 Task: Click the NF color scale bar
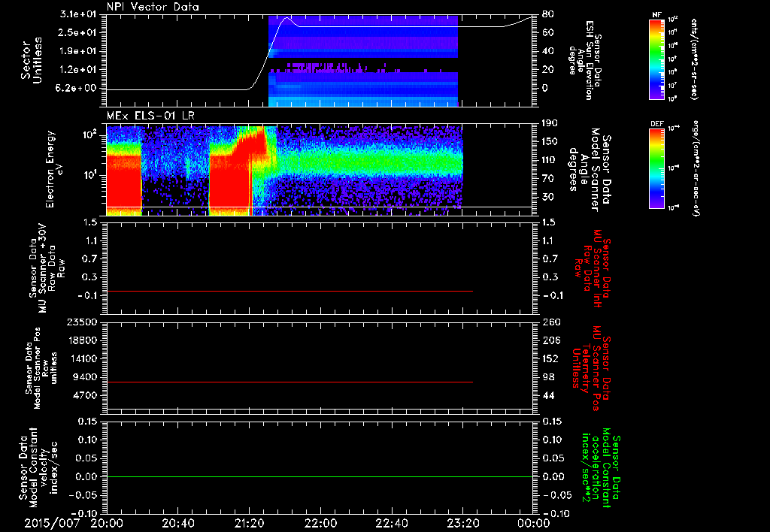[x=656, y=59]
